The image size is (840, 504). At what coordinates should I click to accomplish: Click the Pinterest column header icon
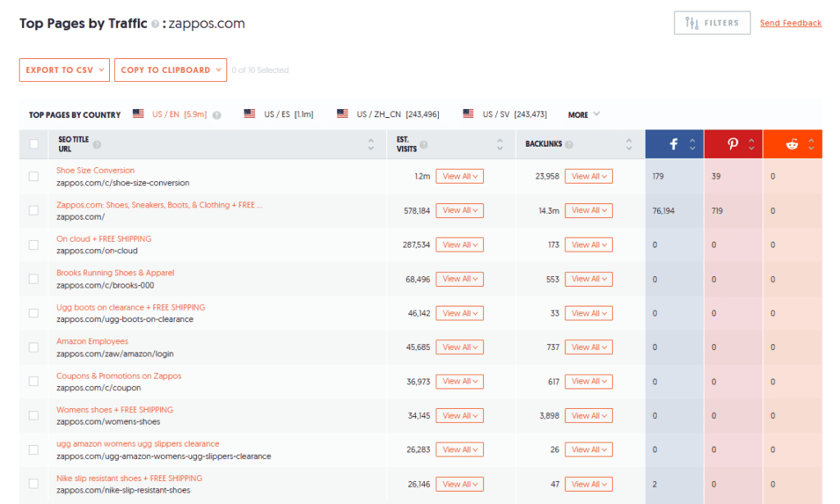(733, 144)
